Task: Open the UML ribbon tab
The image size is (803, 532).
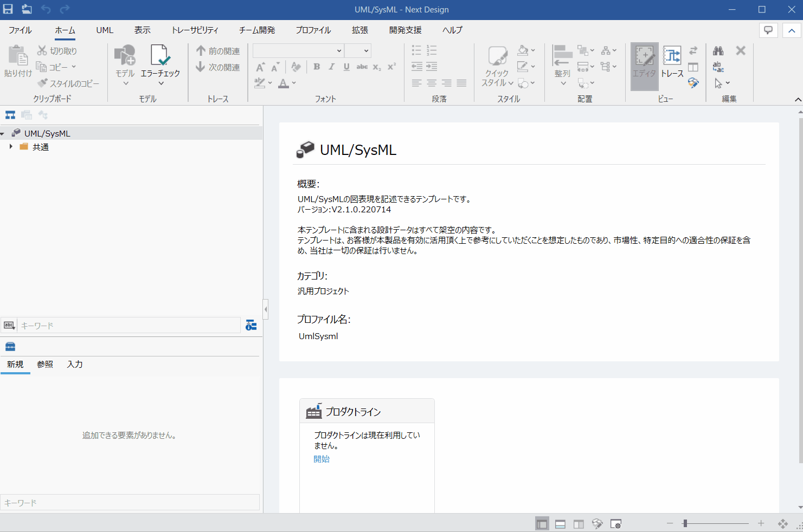Action: pos(105,30)
